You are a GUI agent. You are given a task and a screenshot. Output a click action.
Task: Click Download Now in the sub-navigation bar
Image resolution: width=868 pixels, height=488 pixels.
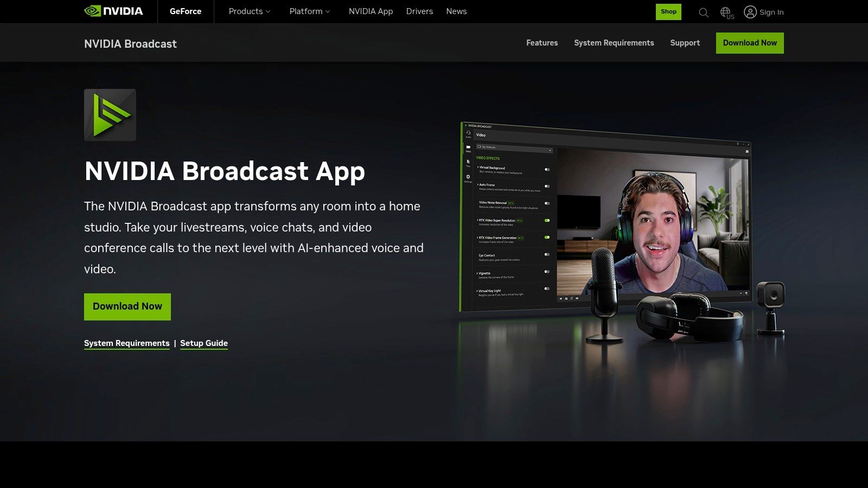tap(750, 43)
